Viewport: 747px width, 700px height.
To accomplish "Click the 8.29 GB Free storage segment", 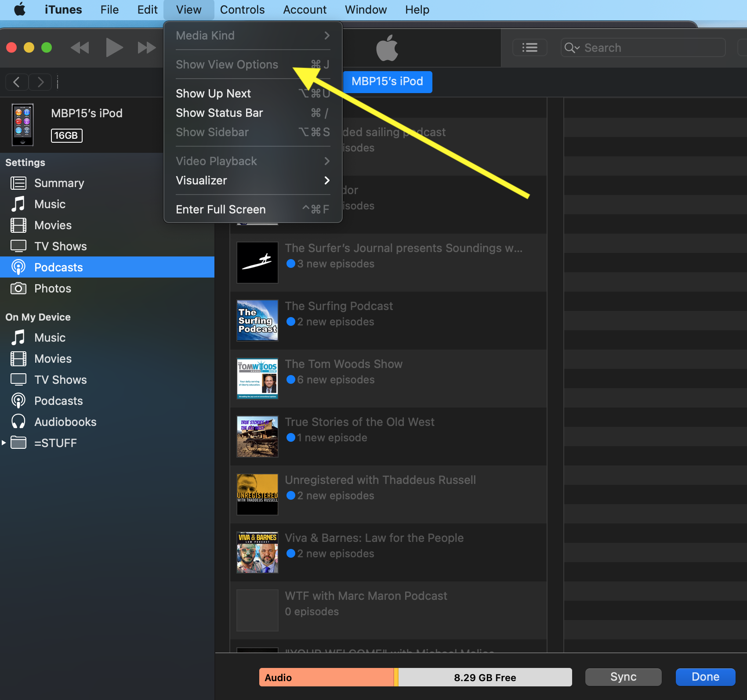I will pyautogui.click(x=485, y=677).
